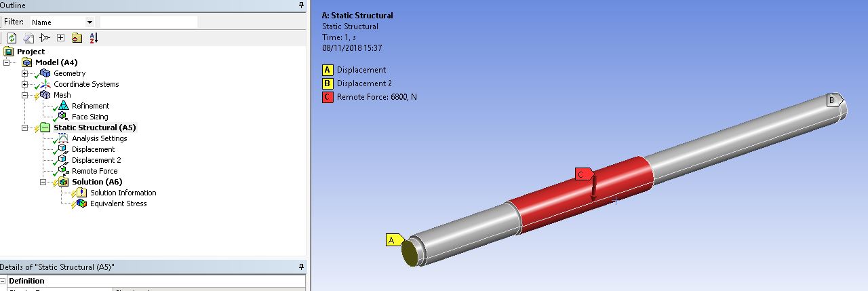Click the 'Remote Force: 6800, N' legend text
This screenshot has height=291, width=868.
coord(377,97)
